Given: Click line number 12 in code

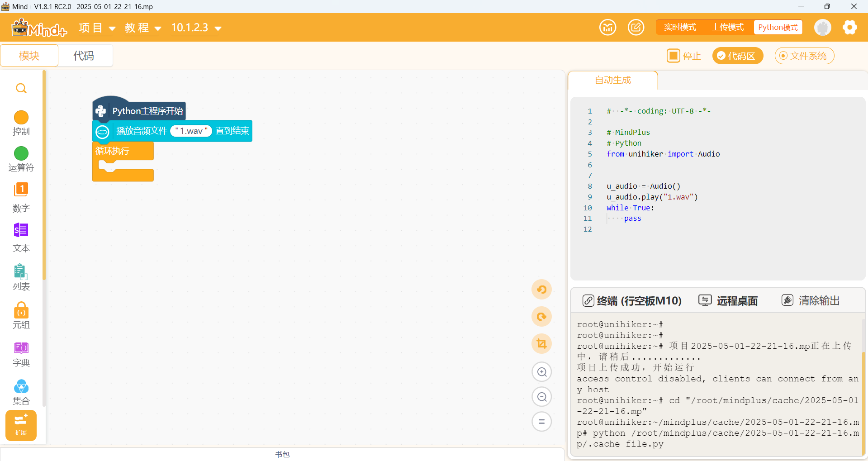Looking at the screenshot, I should click(588, 229).
